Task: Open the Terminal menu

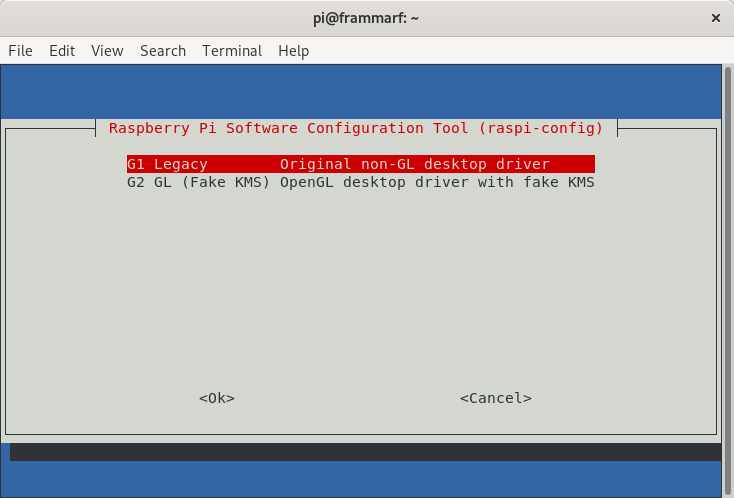Action: click(232, 51)
